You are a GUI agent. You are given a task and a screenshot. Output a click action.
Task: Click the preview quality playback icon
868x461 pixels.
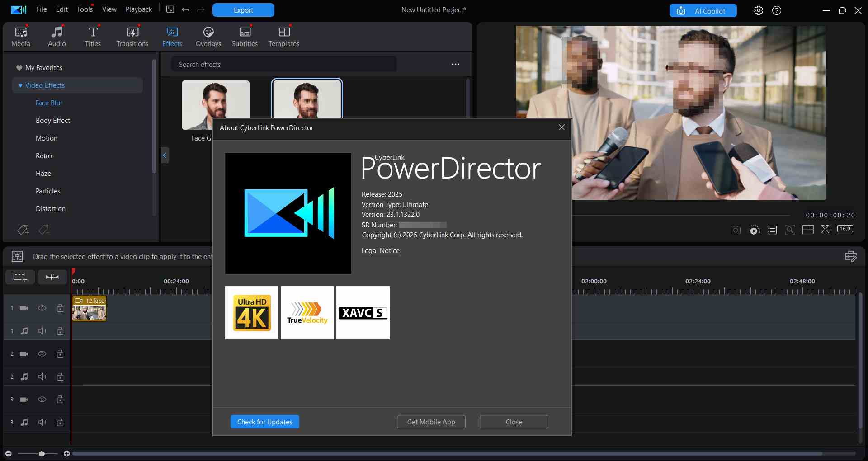[x=754, y=230]
